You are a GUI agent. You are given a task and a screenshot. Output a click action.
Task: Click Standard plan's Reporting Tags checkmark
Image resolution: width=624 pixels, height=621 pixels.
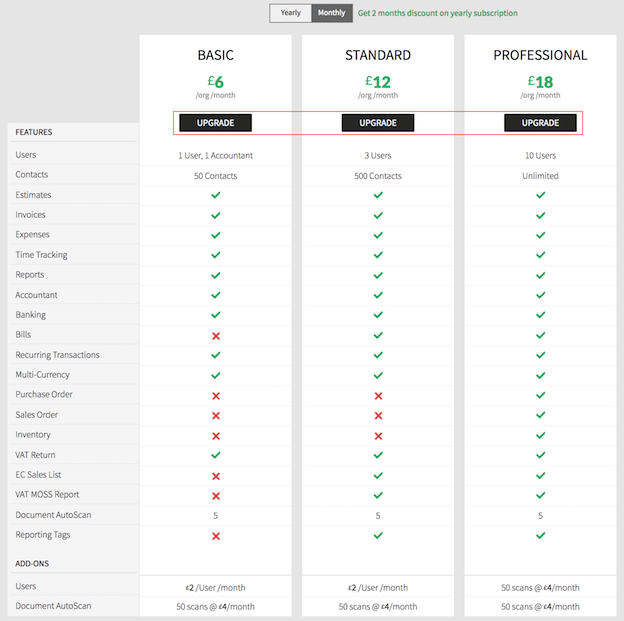click(x=378, y=535)
